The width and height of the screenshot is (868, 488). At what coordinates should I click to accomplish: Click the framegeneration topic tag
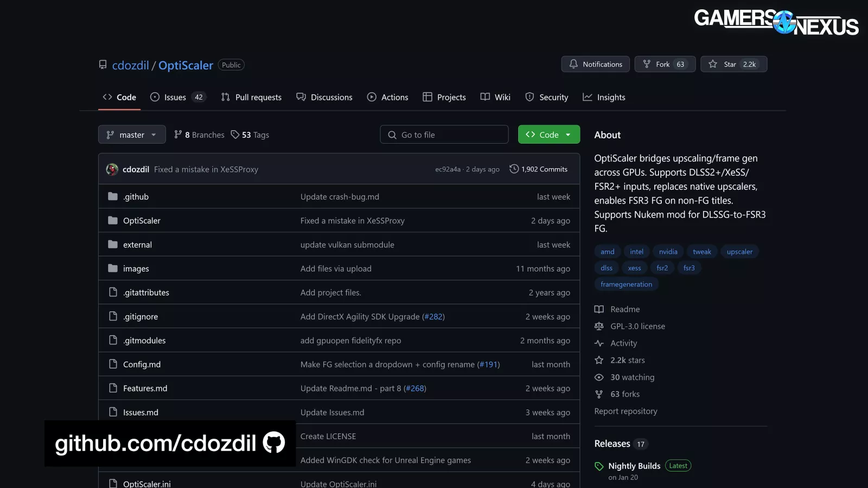click(x=626, y=284)
